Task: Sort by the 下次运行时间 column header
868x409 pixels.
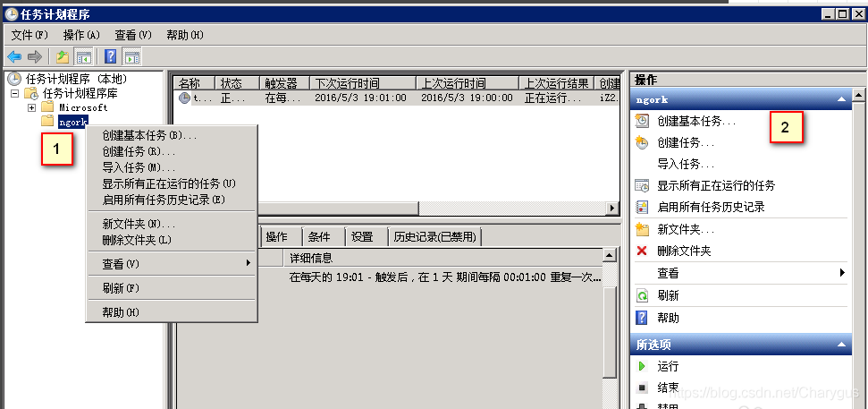Action: tap(363, 83)
